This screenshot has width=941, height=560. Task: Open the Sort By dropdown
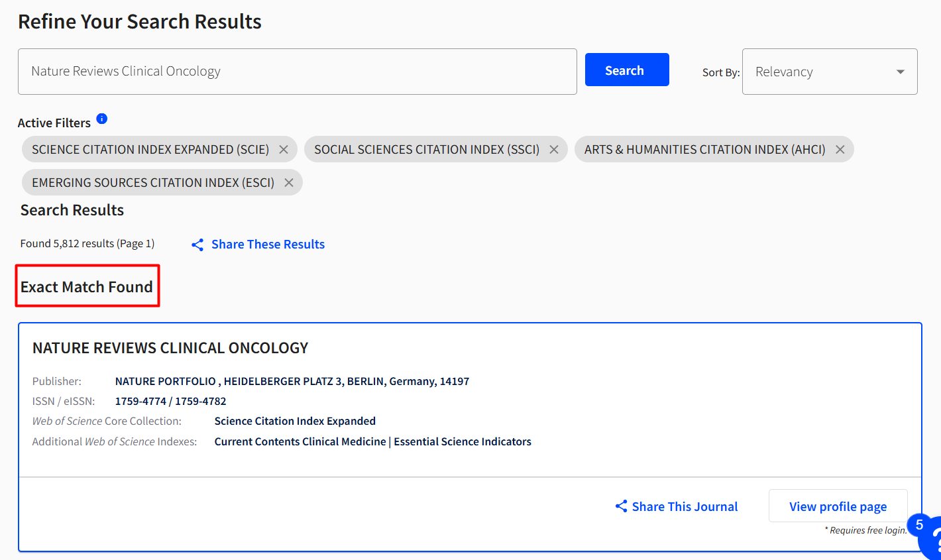point(830,72)
